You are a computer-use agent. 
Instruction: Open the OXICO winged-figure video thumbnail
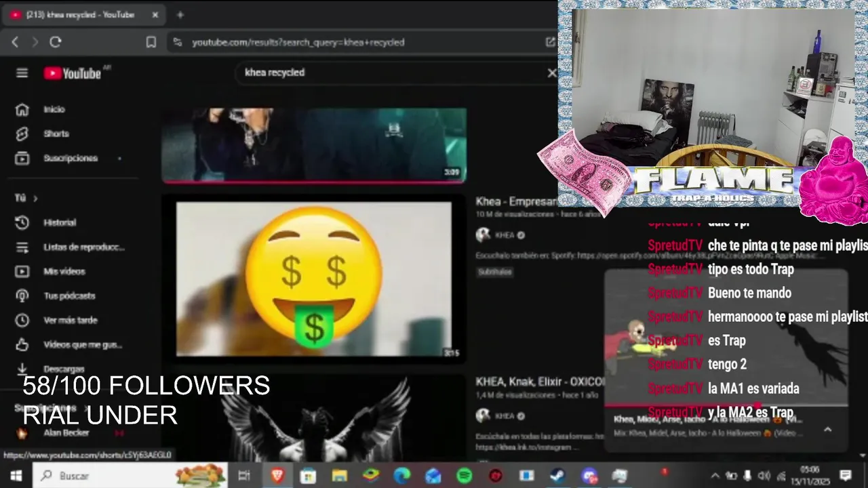[314, 418]
